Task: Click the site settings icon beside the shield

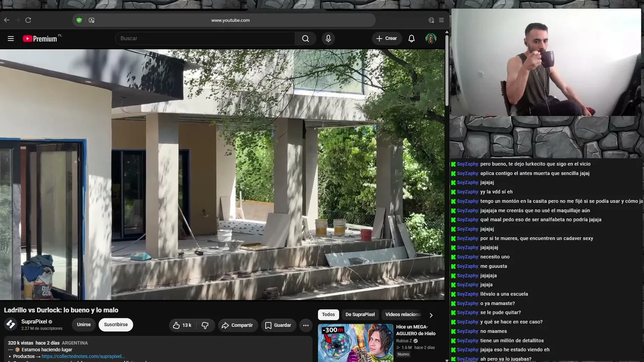Action: tap(92, 20)
